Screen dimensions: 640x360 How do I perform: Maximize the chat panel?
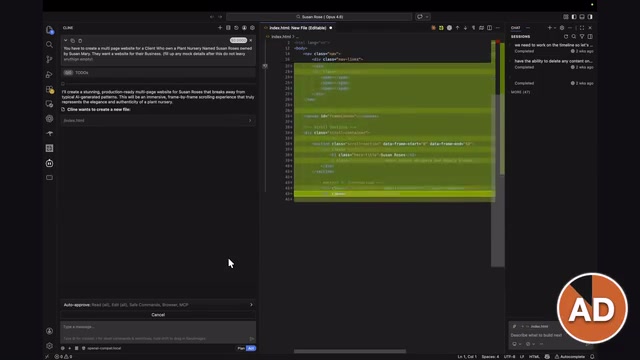pyautogui.click(x=582, y=28)
